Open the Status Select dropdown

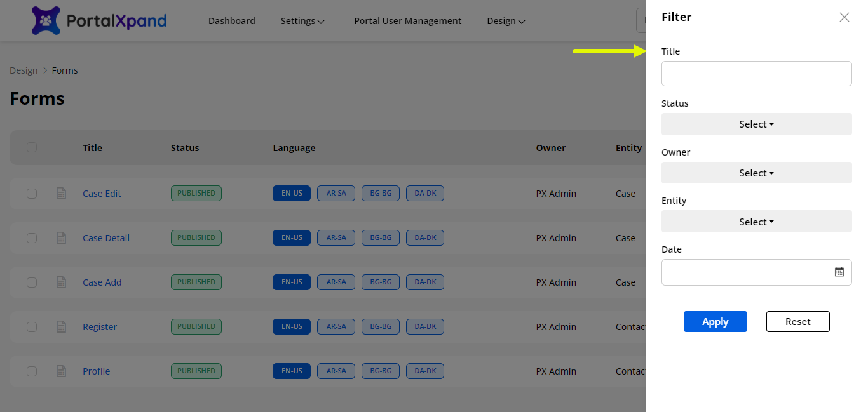tap(756, 124)
